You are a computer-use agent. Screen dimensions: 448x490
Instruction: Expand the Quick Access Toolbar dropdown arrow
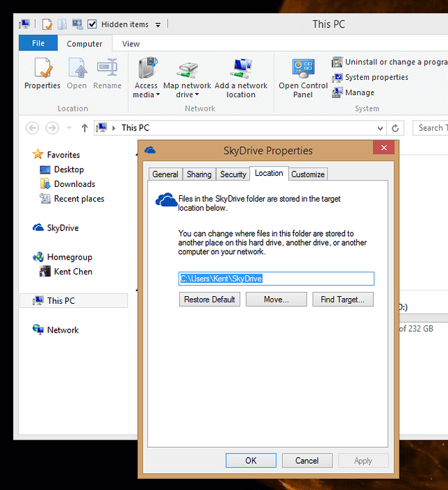(x=157, y=24)
